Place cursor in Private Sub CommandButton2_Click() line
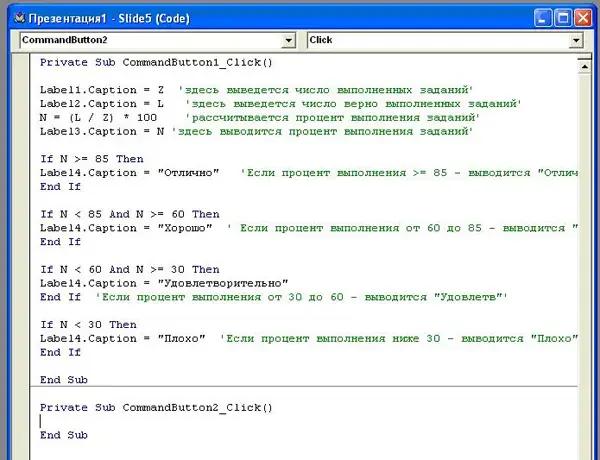 click(x=155, y=408)
